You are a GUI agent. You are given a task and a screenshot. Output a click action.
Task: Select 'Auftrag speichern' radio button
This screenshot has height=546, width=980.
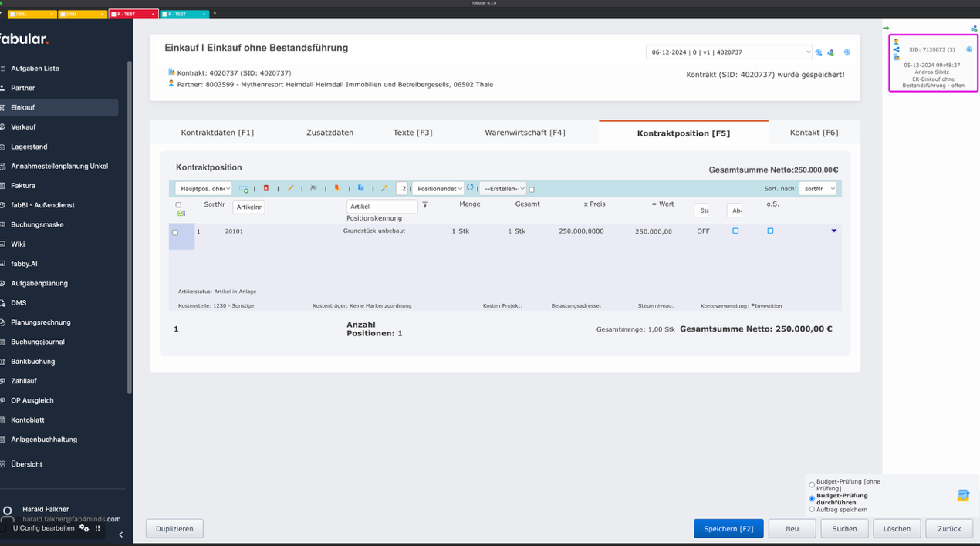(812, 510)
